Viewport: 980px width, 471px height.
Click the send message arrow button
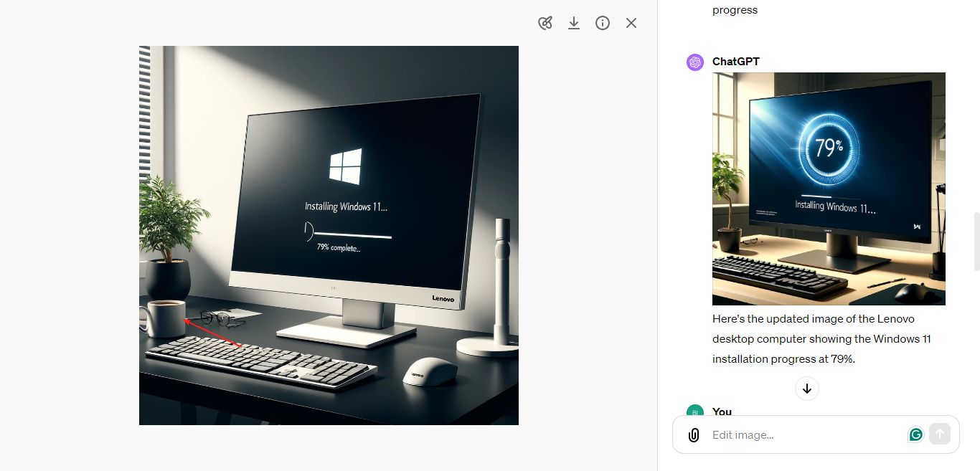[940, 434]
